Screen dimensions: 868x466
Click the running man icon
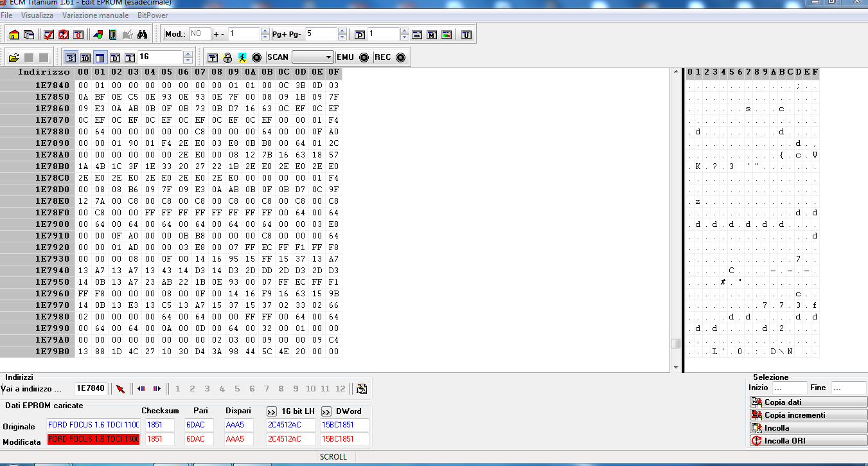tap(242, 57)
